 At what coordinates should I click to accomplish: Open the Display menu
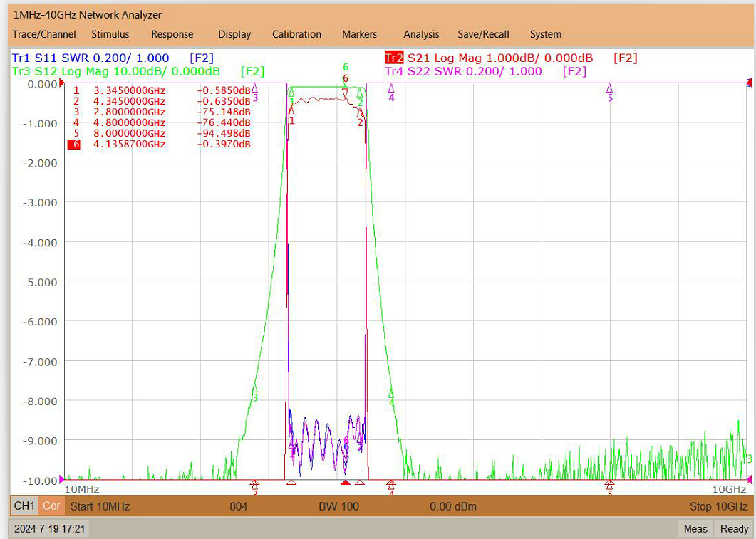coord(234,34)
